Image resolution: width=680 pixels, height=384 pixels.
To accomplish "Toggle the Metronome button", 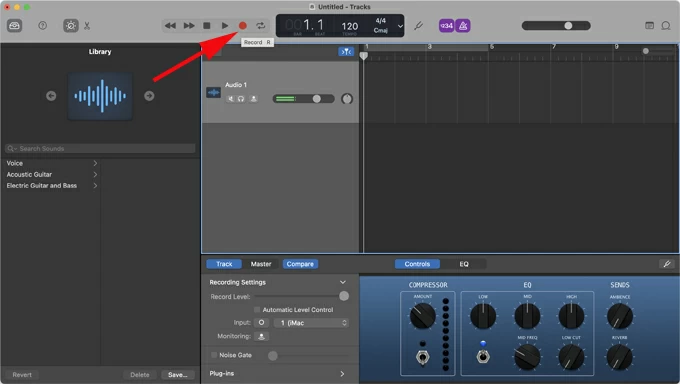I will (x=463, y=26).
